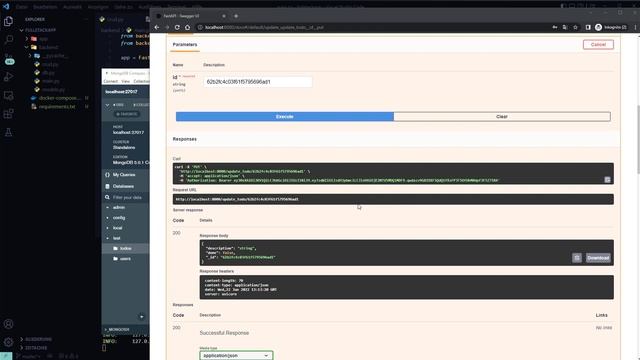Click Favorite button in Compass sidebar
The width and height of the screenshot is (640, 360).
coord(127,114)
